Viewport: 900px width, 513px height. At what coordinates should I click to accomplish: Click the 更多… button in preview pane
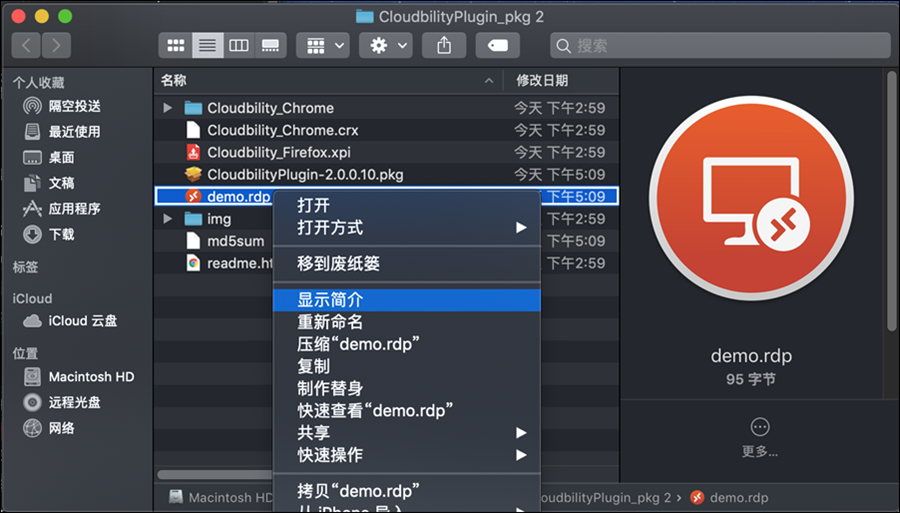pyautogui.click(x=759, y=437)
